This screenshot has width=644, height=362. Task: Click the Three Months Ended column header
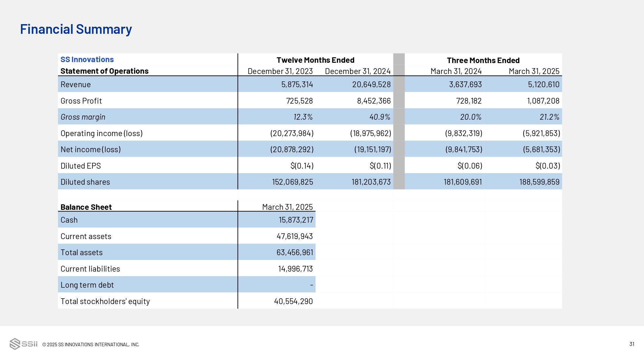point(483,60)
